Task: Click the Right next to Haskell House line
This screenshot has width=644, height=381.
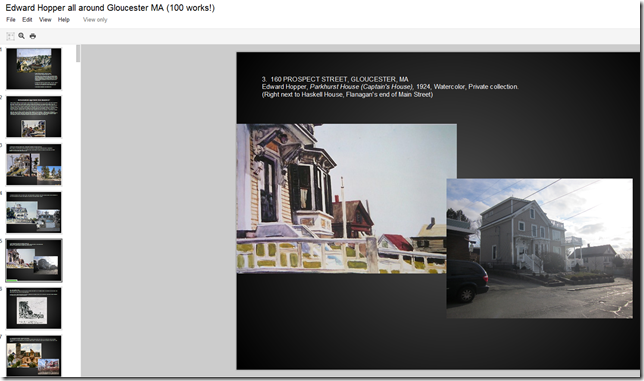Action: point(347,94)
